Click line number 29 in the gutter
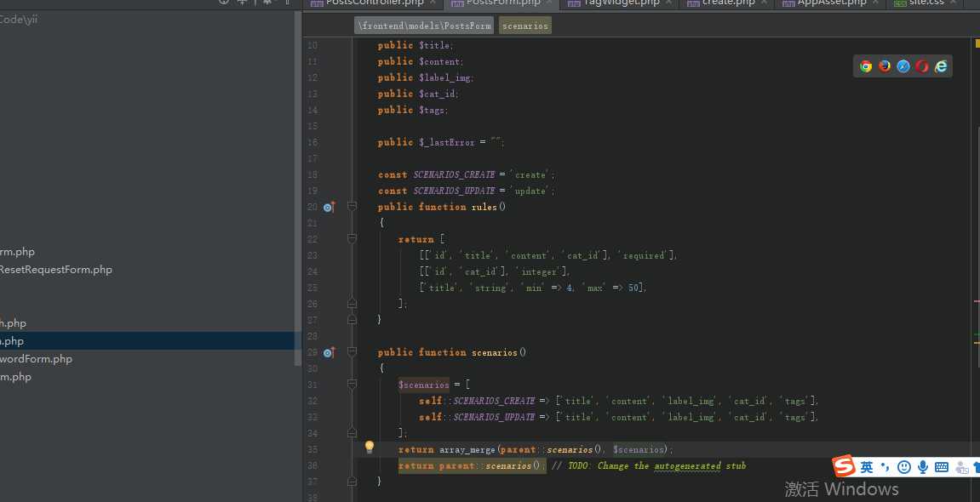 312,352
